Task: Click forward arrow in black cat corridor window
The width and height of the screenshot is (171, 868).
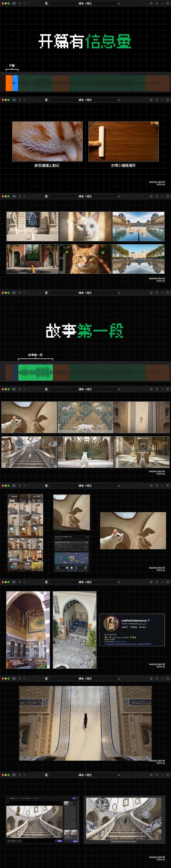Action: (24, 678)
